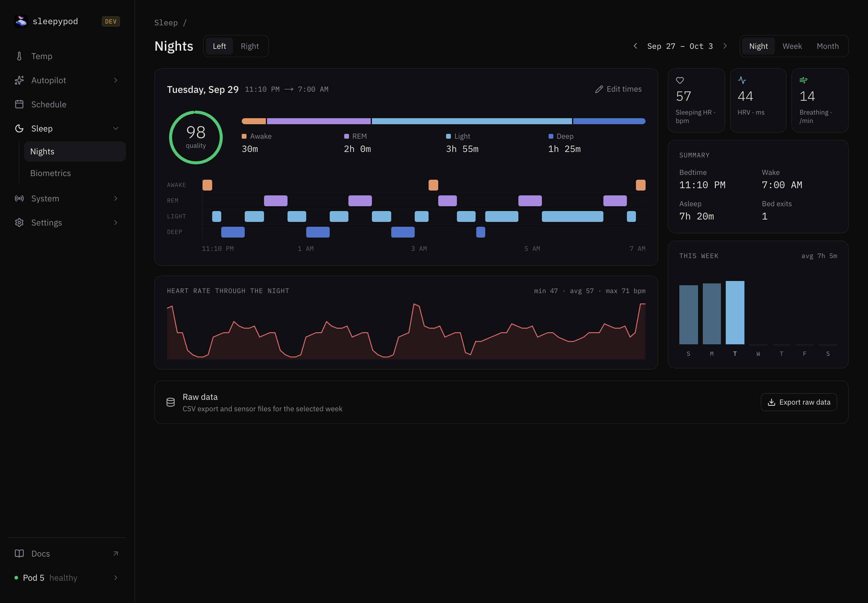The image size is (868, 603).
Task: Open the Nights sidebar item
Action: tap(75, 152)
